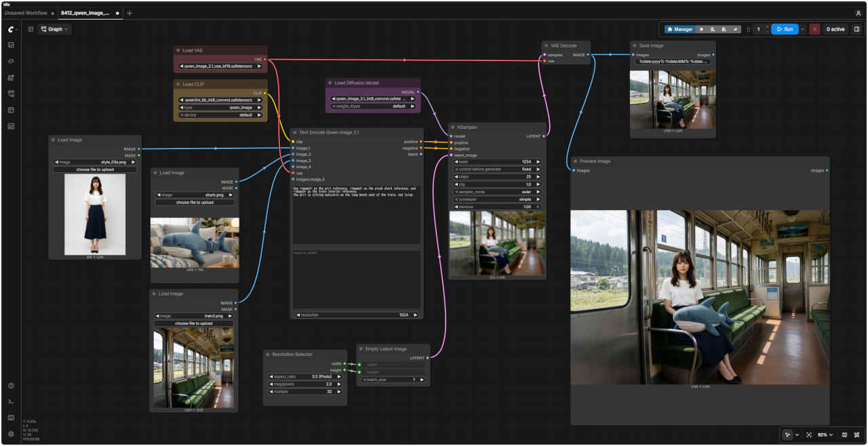Screen dimensions: 868x446
Task: Collapse the KSampler node via its dot
Action: tap(453, 127)
